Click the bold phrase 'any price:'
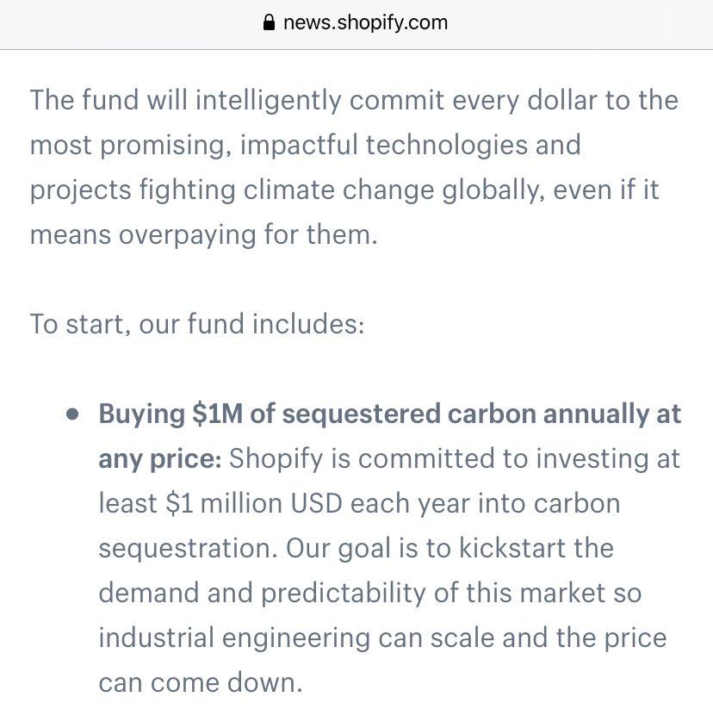This screenshot has height=728, width=713. point(160,459)
